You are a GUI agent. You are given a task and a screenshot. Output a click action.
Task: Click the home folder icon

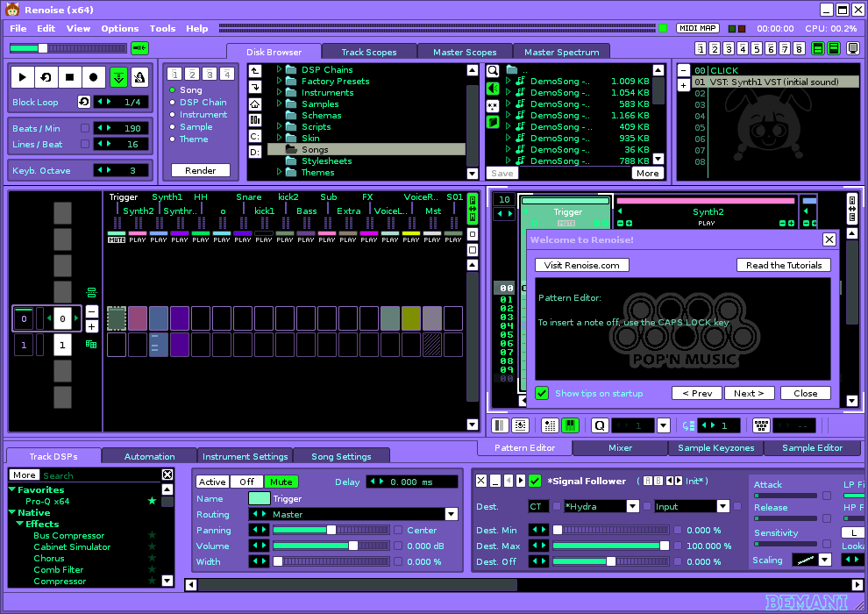(x=254, y=104)
